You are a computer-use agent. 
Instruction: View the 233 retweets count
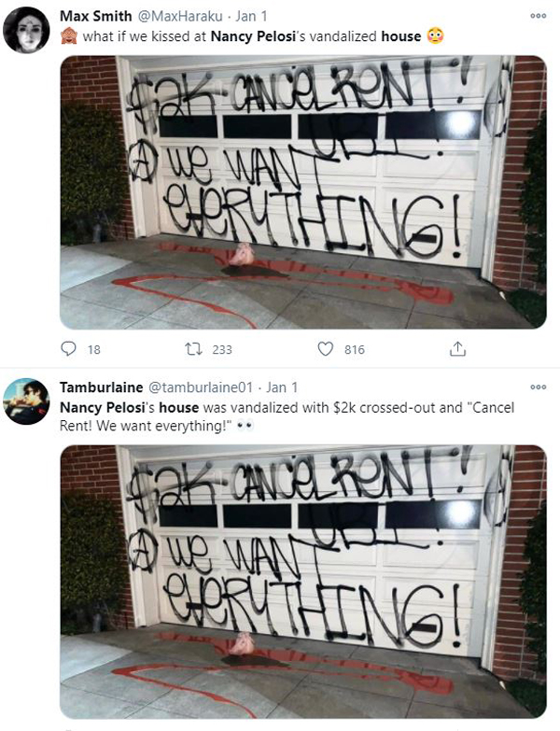[x=222, y=350]
